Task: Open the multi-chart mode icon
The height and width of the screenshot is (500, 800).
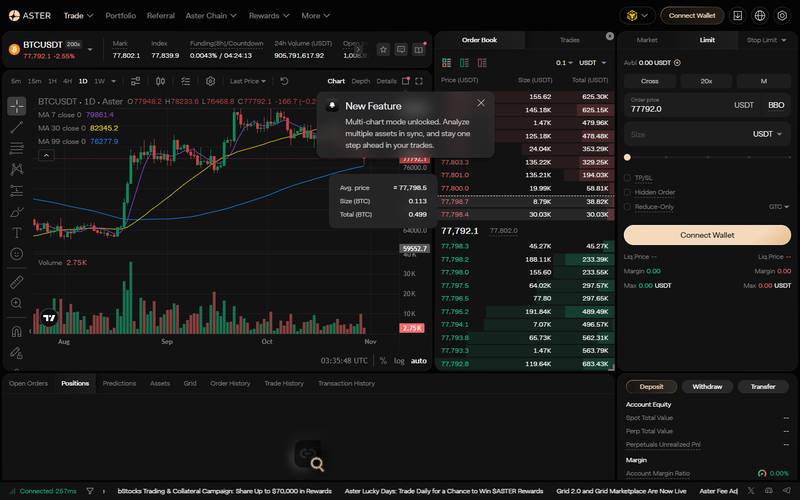Action: click(406, 81)
